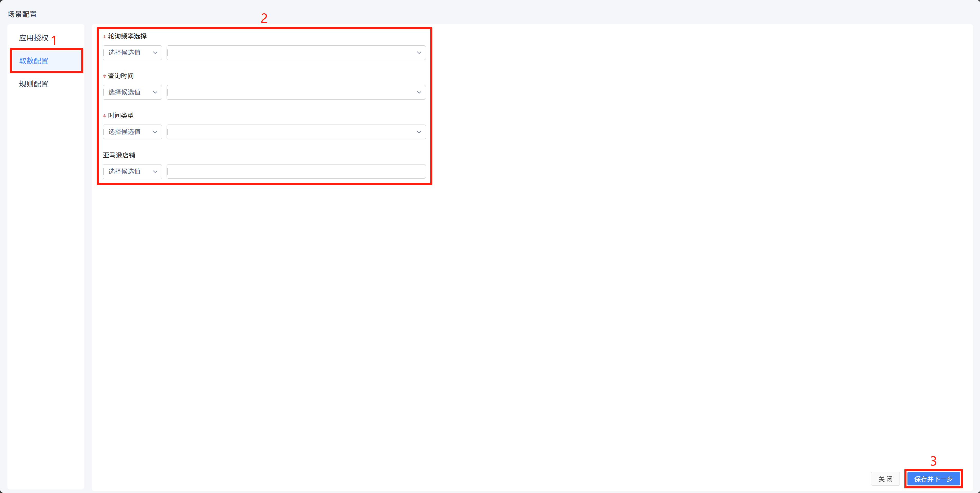Switch to the 规则配置 tab
The width and height of the screenshot is (980, 493).
pos(34,84)
